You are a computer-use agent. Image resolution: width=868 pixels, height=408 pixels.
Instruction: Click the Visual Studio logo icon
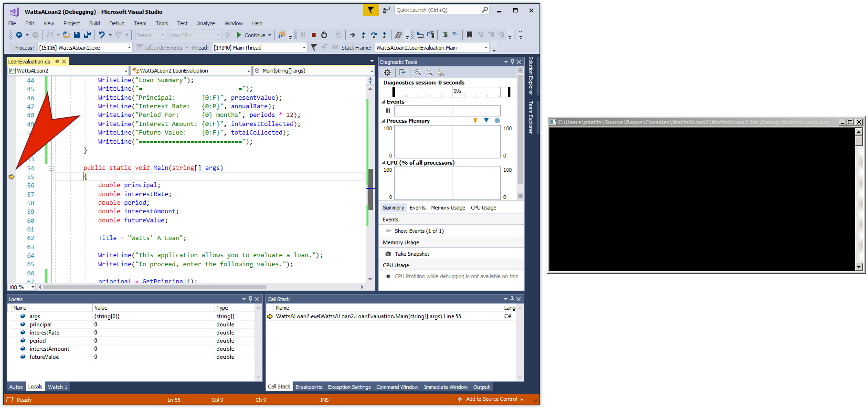click(x=14, y=11)
